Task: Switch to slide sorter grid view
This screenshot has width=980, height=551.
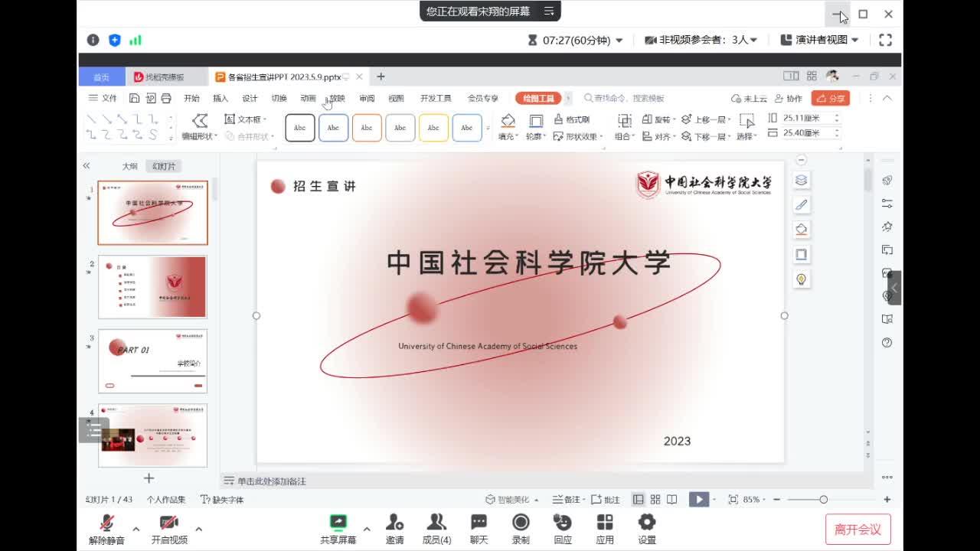Action: (655, 500)
